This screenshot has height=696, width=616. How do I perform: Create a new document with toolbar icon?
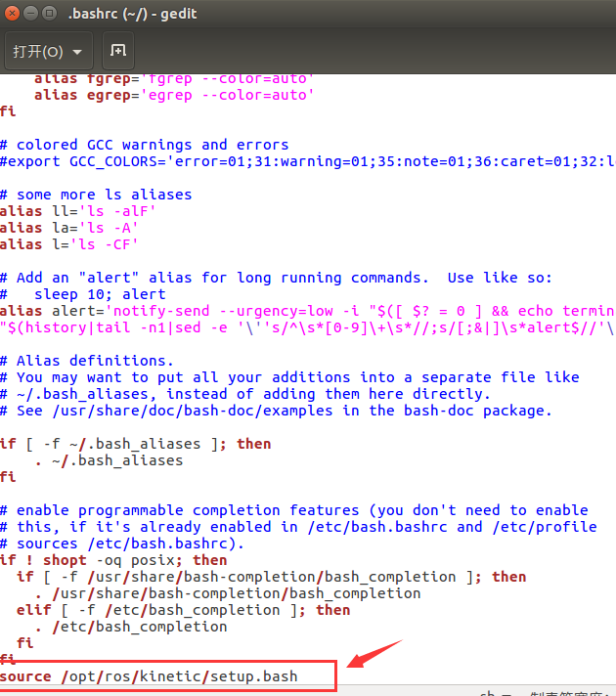point(118,51)
